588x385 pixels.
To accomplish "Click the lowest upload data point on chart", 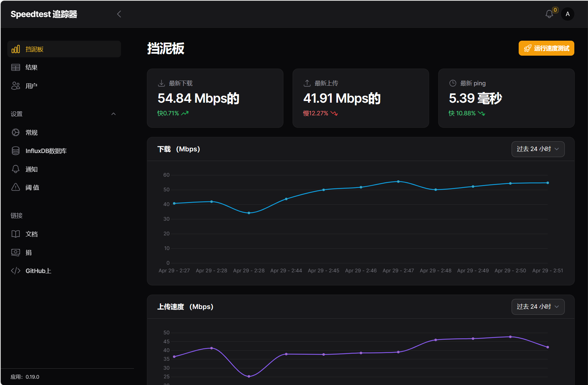I will 249,376.
